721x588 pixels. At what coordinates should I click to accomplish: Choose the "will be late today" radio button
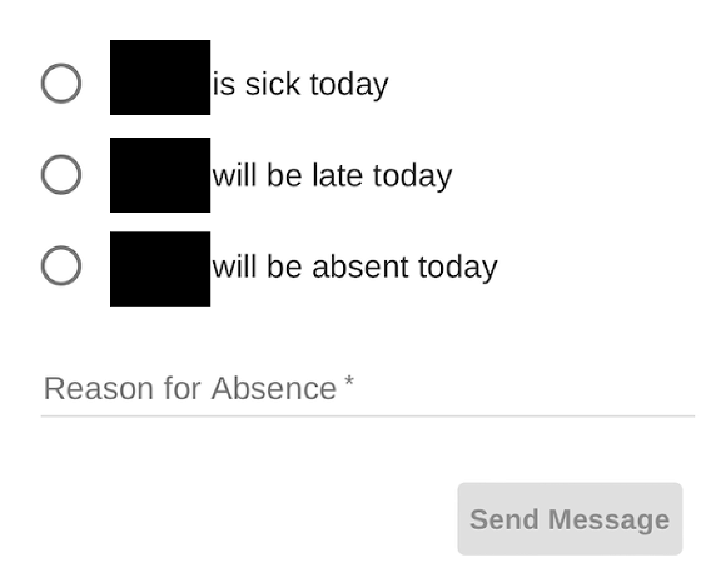pyautogui.click(x=61, y=175)
